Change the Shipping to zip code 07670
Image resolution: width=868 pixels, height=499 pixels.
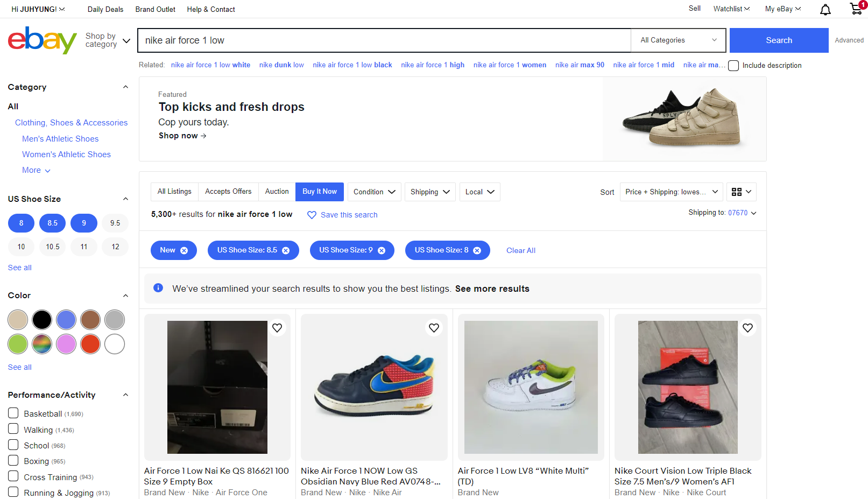(x=742, y=213)
